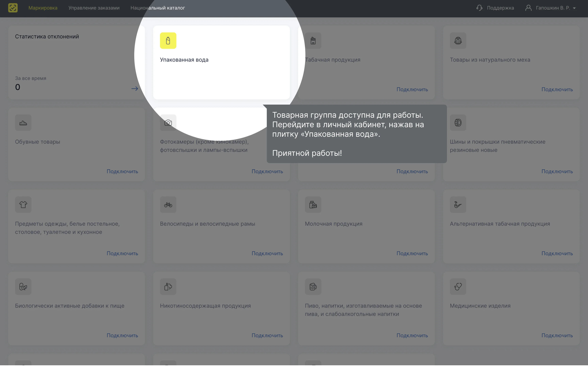Click the beer mug icon for Пиво
Image resolution: width=588 pixels, height=367 pixels.
click(x=313, y=287)
